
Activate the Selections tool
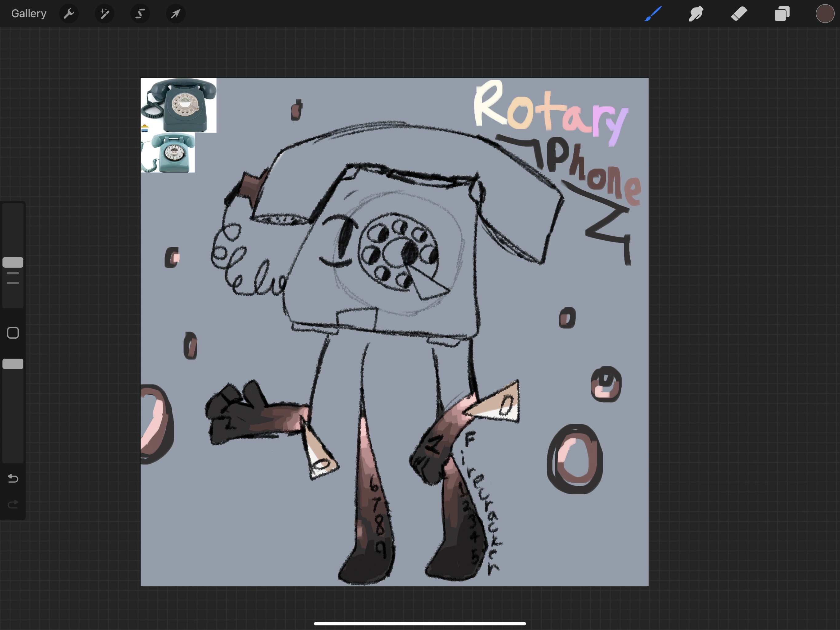[x=140, y=14]
